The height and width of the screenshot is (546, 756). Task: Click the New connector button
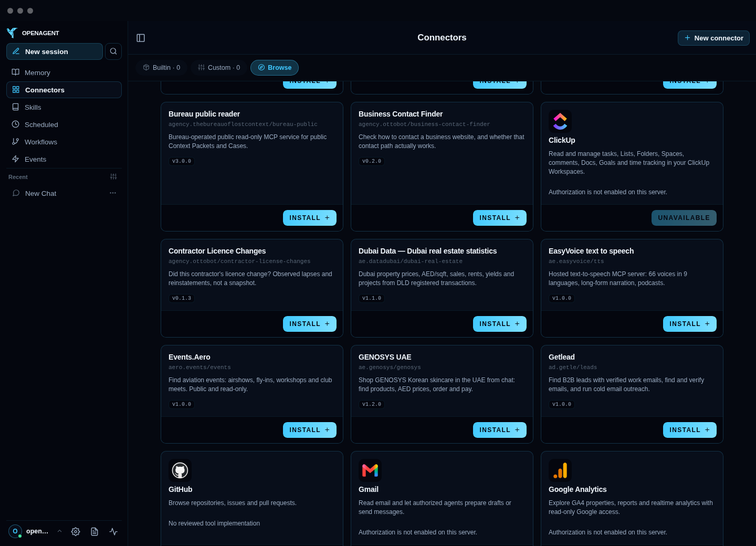713,38
